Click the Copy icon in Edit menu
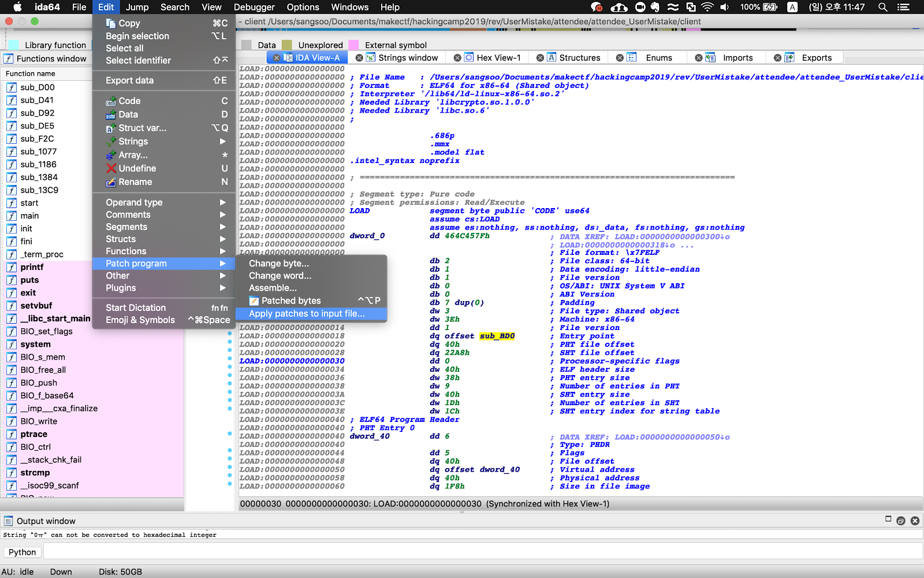Viewport: 924px width, 578px height. (x=111, y=23)
